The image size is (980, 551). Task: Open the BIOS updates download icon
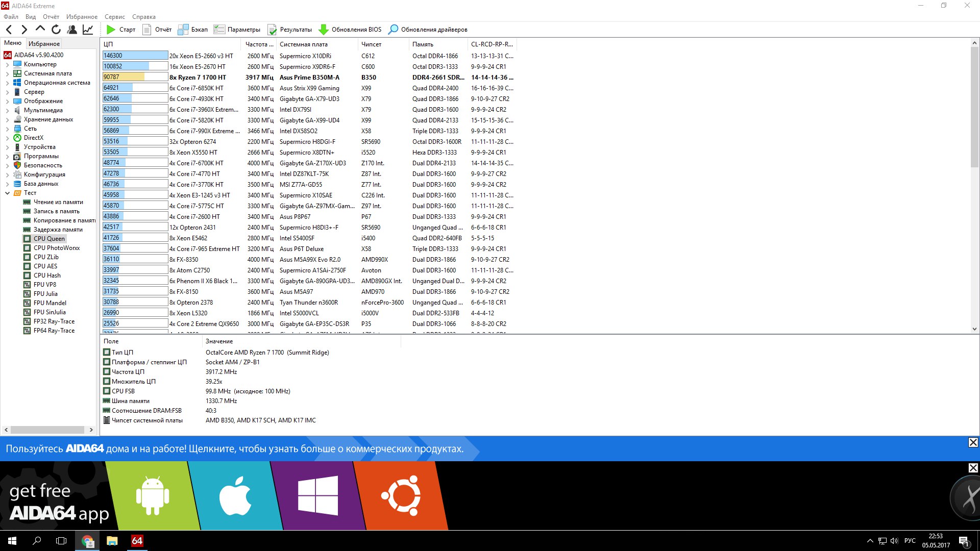click(323, 30)
